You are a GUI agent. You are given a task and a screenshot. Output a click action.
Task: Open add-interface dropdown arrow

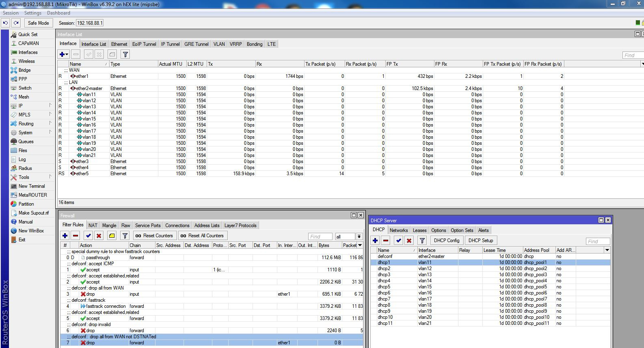point(67,54)
